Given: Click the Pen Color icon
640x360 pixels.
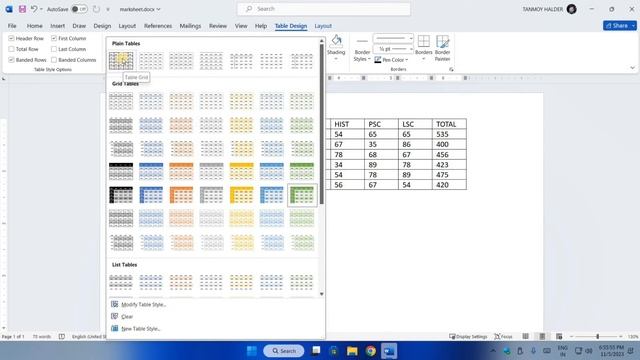Looking at the screenshot, I should point(378,60).
